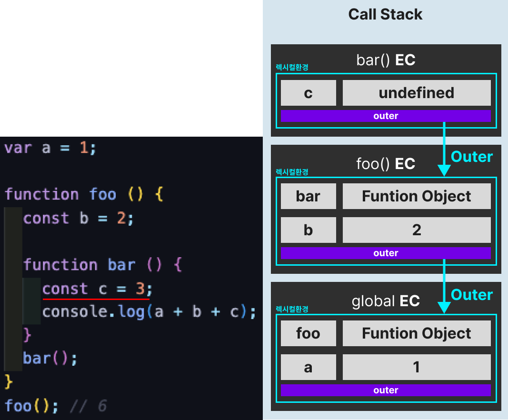Viewport: 508px width, 420px height.
Task: Click the 렉시컬환경 label above global environment
Action: [292, 309]
